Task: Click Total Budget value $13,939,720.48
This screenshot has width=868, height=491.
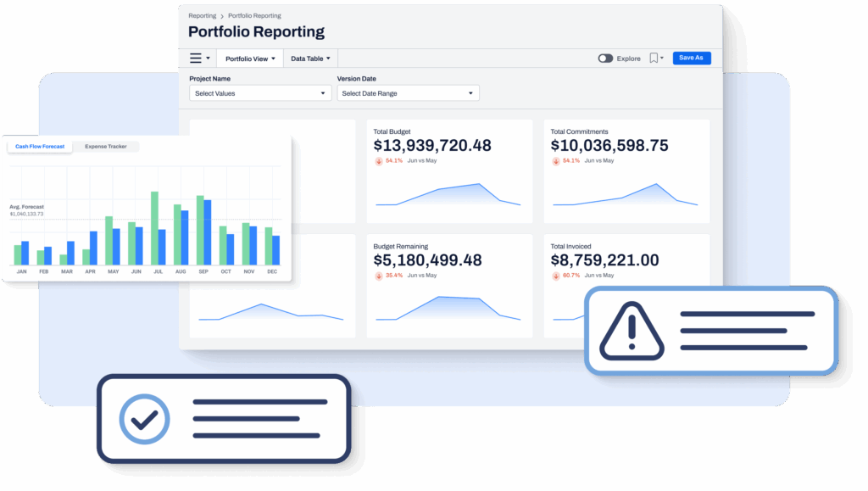Action: (x=432, y=146)
